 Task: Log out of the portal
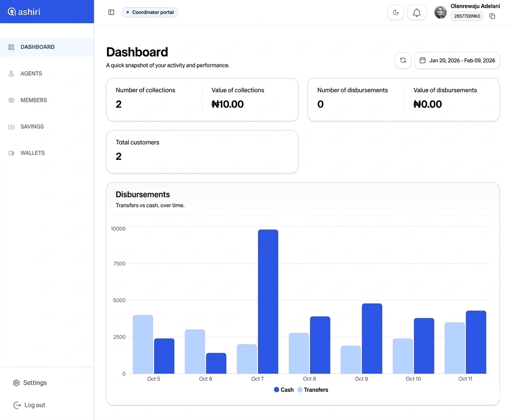(29, 405)
